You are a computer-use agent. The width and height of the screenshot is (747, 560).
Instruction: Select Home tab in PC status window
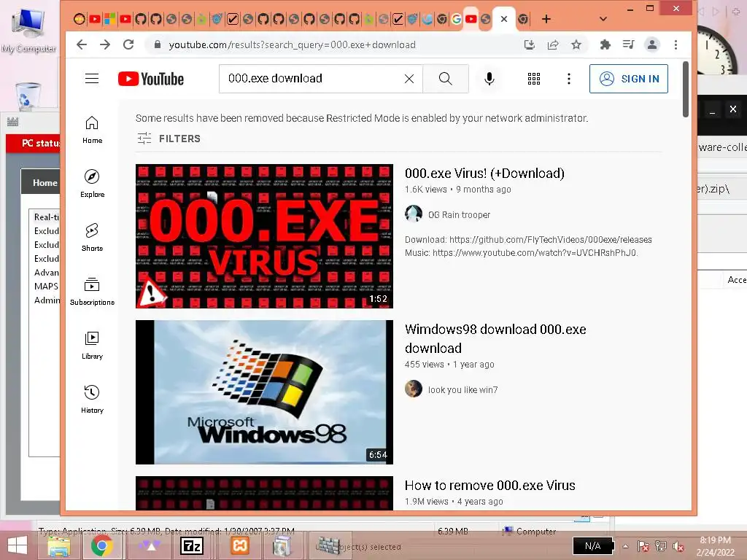tap(43, 182)
